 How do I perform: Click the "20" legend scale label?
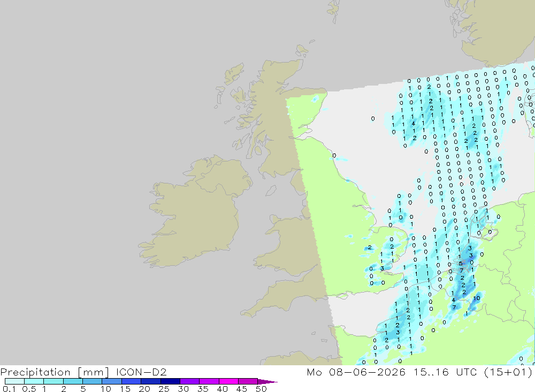pyautogui.click(x=144, y=389)
